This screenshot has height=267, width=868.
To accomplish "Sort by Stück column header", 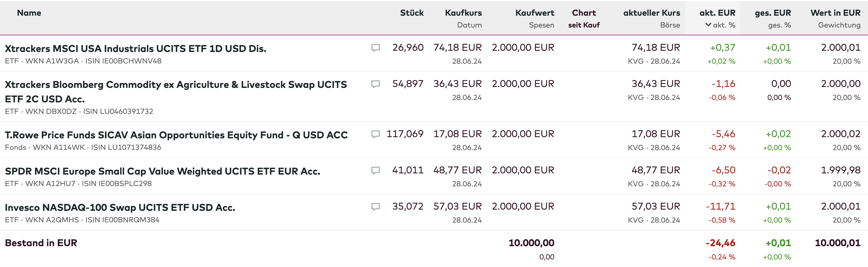I will coord(411,13).
